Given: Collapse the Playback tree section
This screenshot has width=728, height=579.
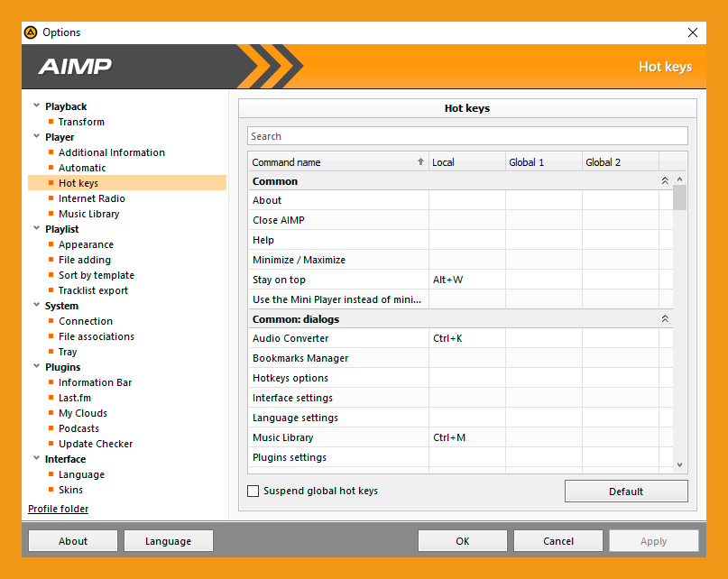Looking at the screenshot, I should 36,106.
